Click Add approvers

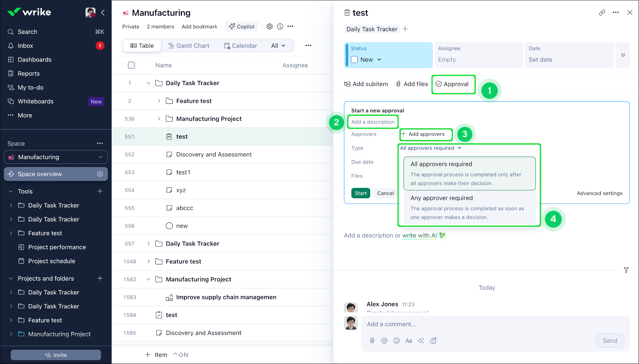pyautogui.click(x=423, y=134)
